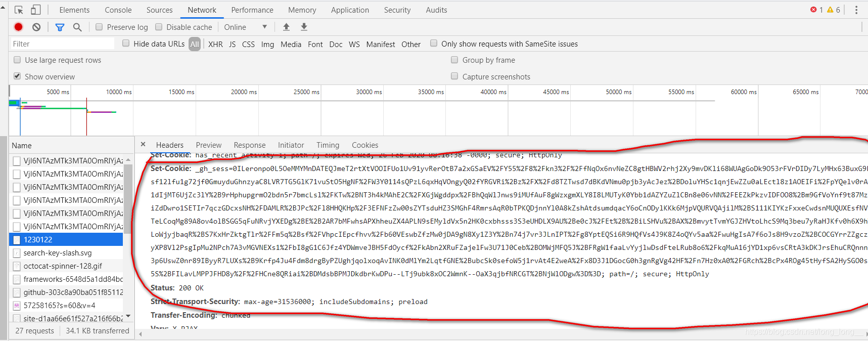Filter requests by All types
The image size is (868, 341).
click(195, 44)
